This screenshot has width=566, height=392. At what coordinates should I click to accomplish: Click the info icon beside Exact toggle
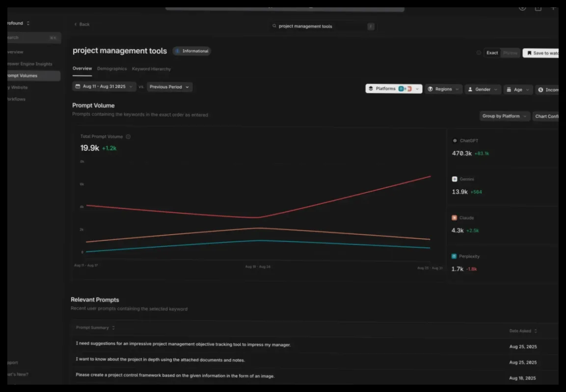(x=479, y=52)
